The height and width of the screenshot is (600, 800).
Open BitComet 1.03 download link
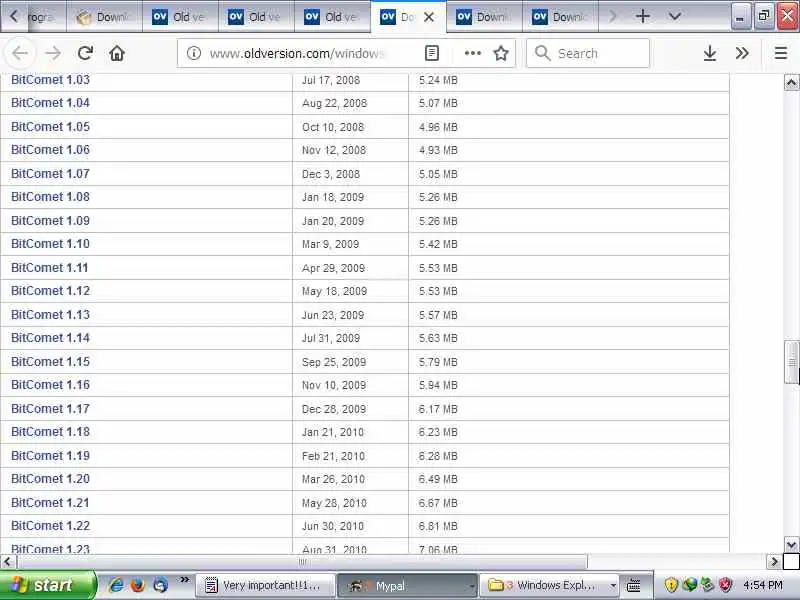pos(50,80)
